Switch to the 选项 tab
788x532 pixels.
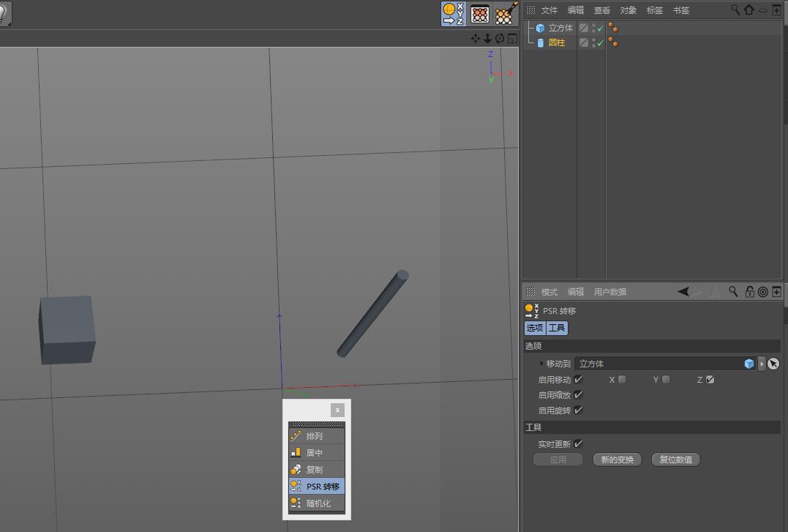(x=535, y=328)
